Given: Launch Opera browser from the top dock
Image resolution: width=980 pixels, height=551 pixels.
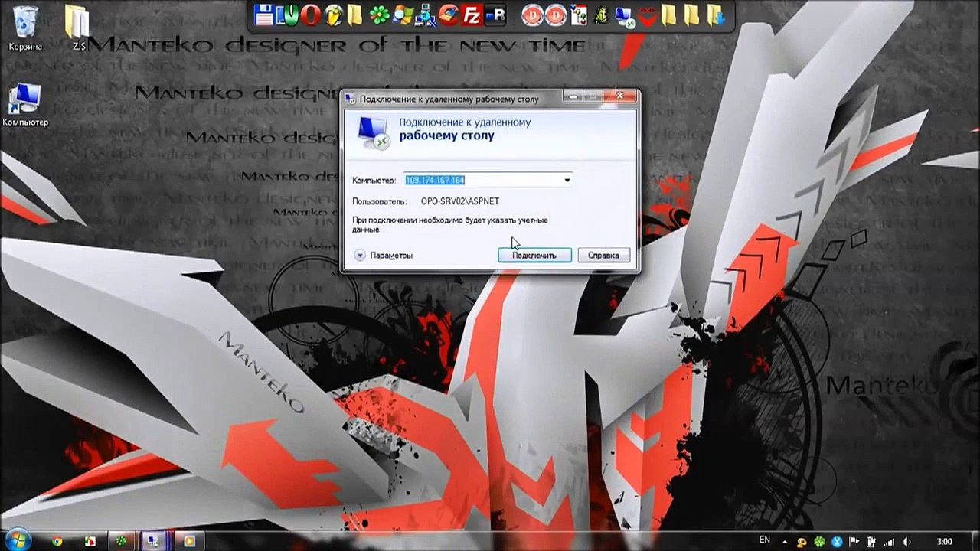Looking at the screenshot, I should click(310, 15).
